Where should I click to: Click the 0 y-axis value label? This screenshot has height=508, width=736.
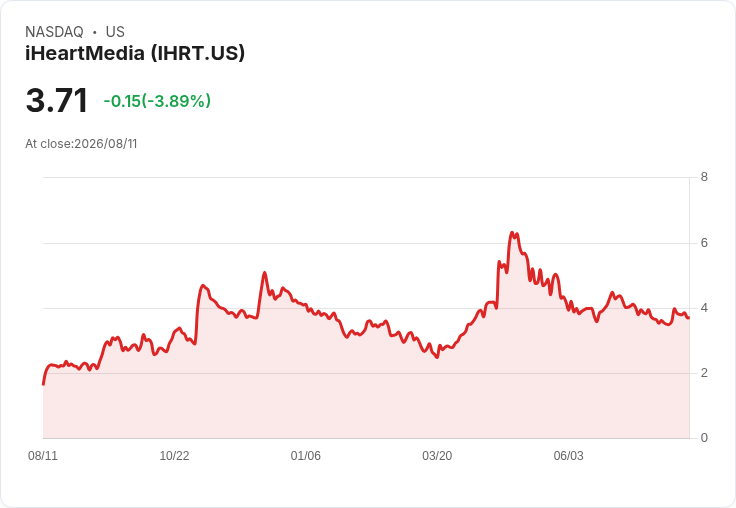tap(704, 438)
